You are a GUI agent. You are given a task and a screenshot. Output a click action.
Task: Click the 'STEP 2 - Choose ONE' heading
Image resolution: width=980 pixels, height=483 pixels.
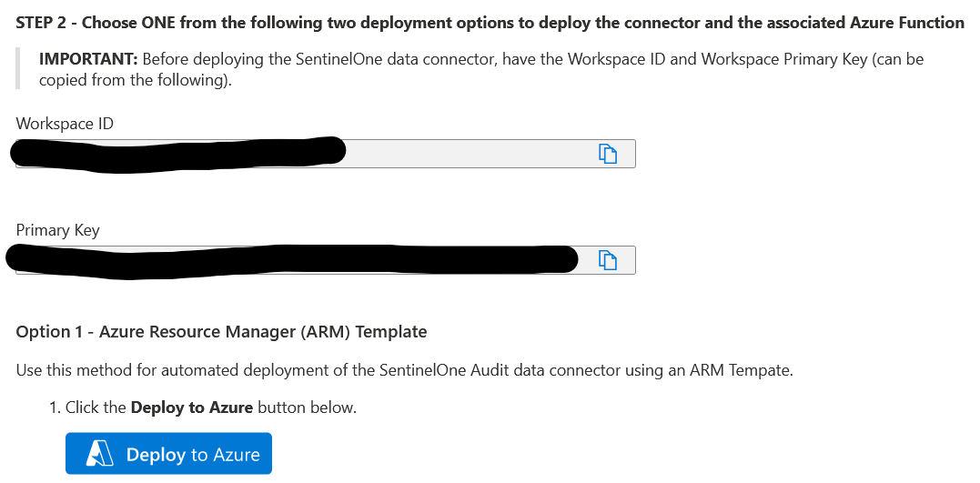pos(490,23)
